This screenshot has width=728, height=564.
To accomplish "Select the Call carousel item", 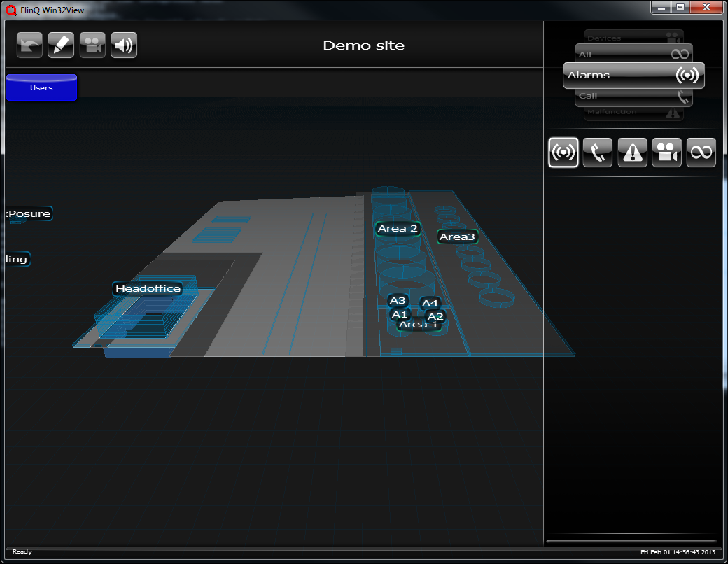I will (x=633, y=97).
